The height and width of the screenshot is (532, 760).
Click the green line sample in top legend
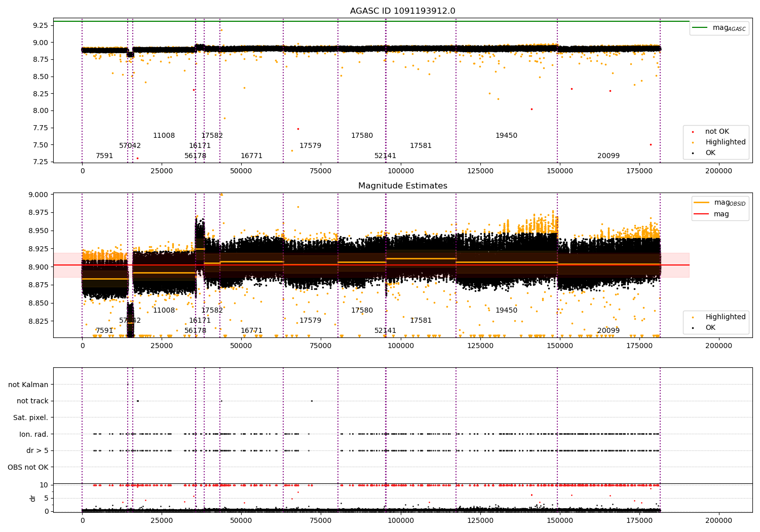click(700, 27)
